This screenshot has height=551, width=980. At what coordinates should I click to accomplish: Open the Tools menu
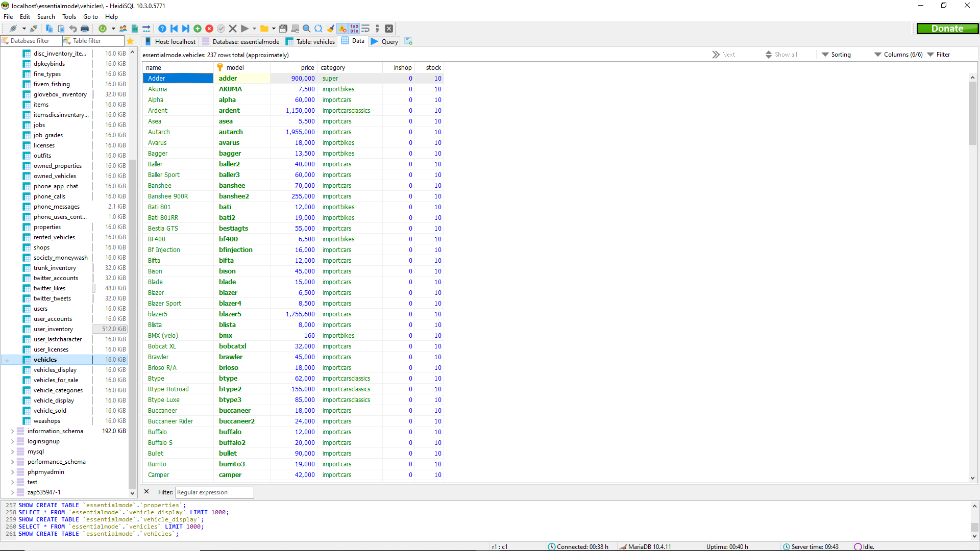point(69,17)
